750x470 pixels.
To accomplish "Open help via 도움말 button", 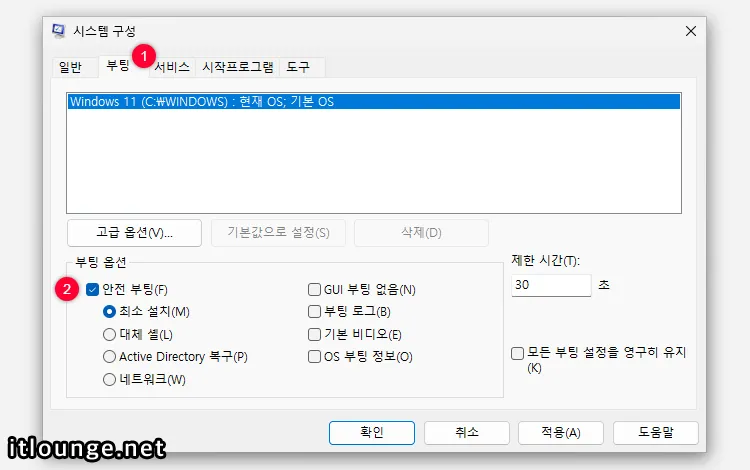I will pos(655,433).
